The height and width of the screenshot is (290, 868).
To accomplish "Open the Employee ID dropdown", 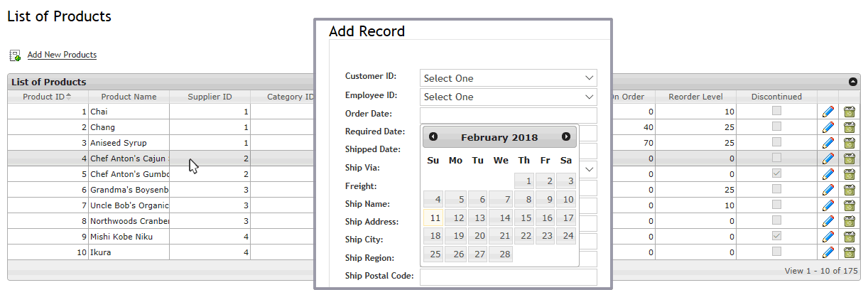I will click(509, 96).
